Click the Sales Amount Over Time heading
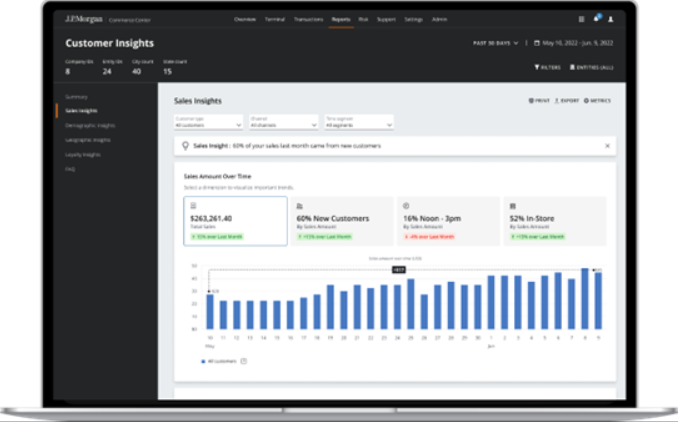This screenshot has width=678, height=422. pos(217,176)
